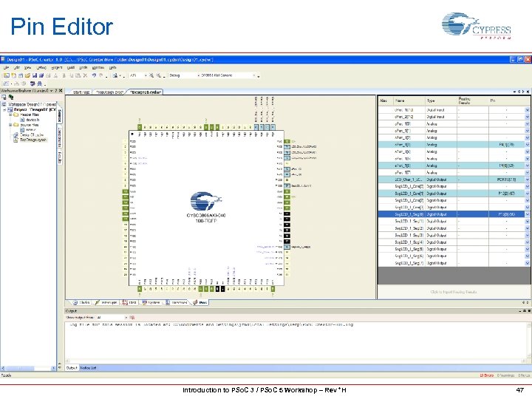The height and width of the screenshot is (399, 532).
Task: Open the Edit menu
Action: 16,67
